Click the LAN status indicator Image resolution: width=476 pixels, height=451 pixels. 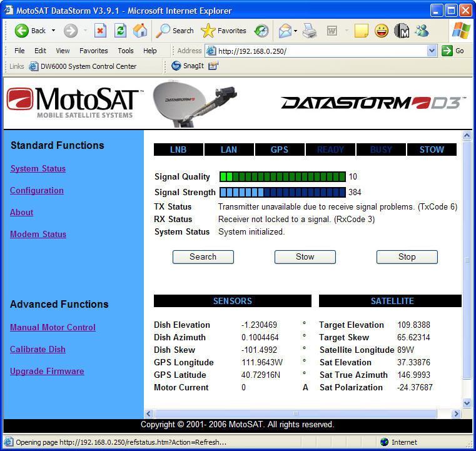(229, 149)
